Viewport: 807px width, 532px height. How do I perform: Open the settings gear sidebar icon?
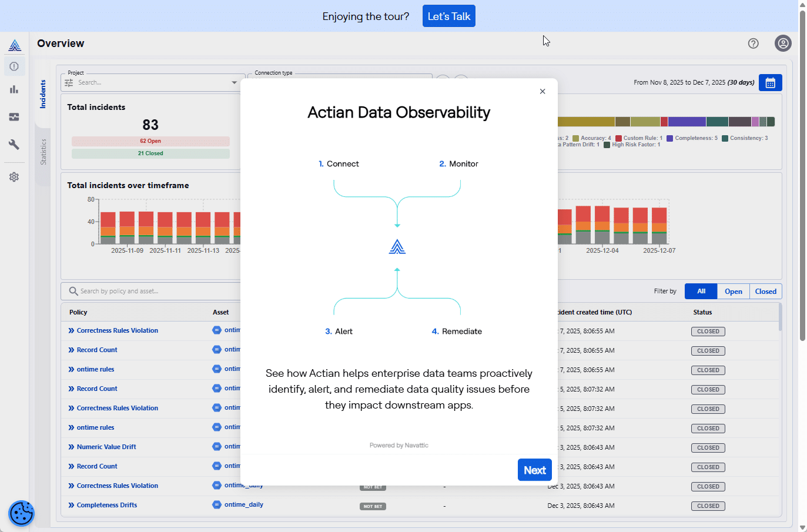pyautogui.click(x=14, y=177)
